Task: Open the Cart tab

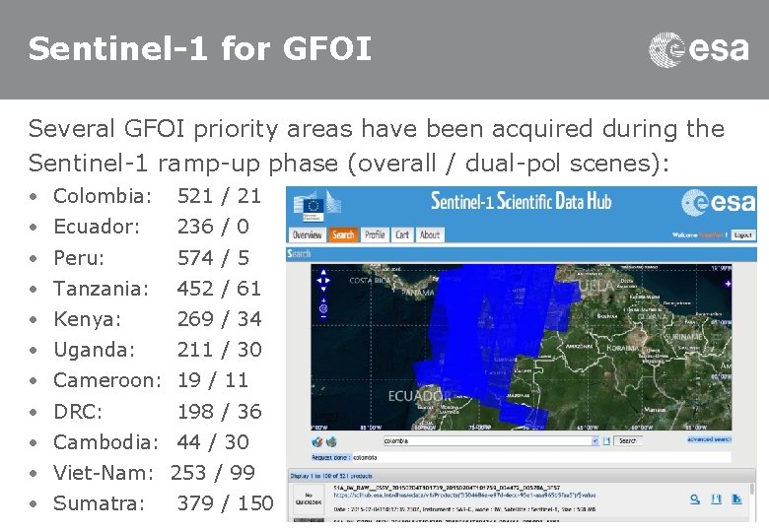Action: pos(402,234)
